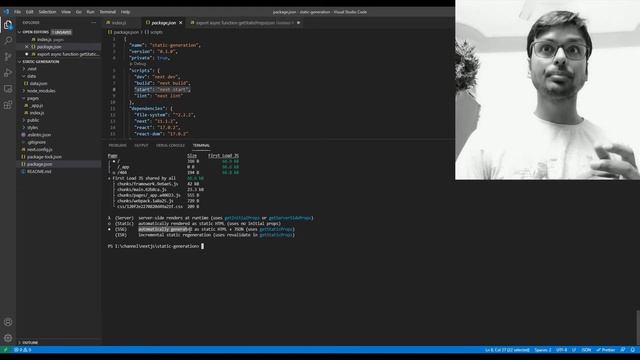The height and width of the screenshot is (360, 640).
Task: Switch to the export async function untitled tab
Action: 245,23
